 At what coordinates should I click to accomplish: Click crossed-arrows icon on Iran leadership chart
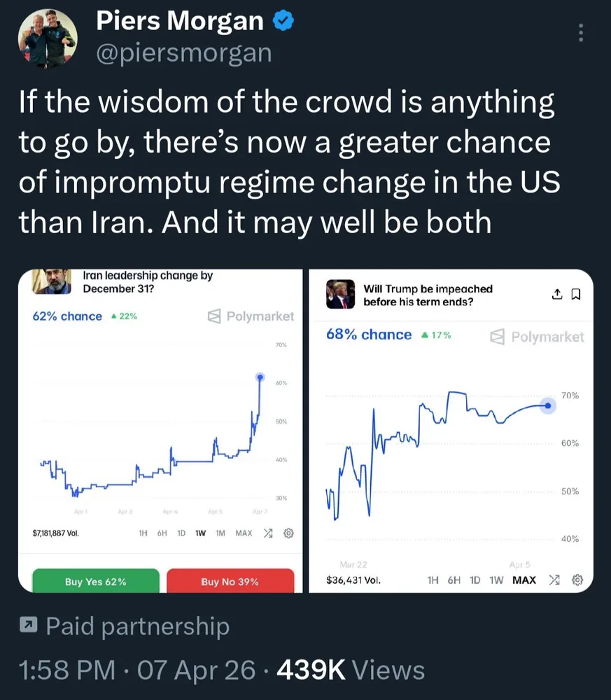(267, 533)
